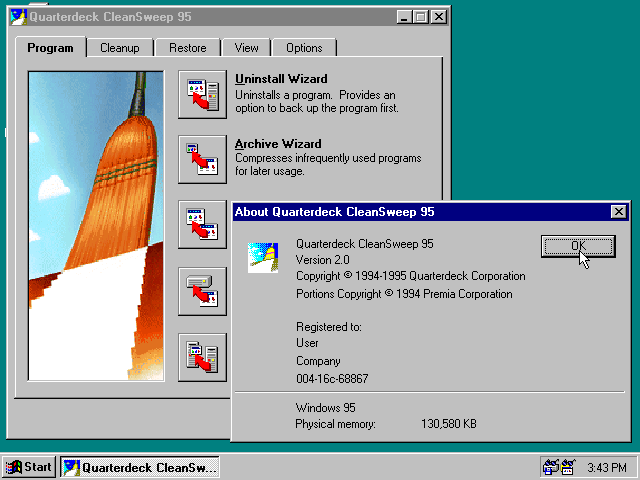Click the About dialog title bar text
Image resolution: width=640 pixels, height=480 pixels.
point(334,211)
